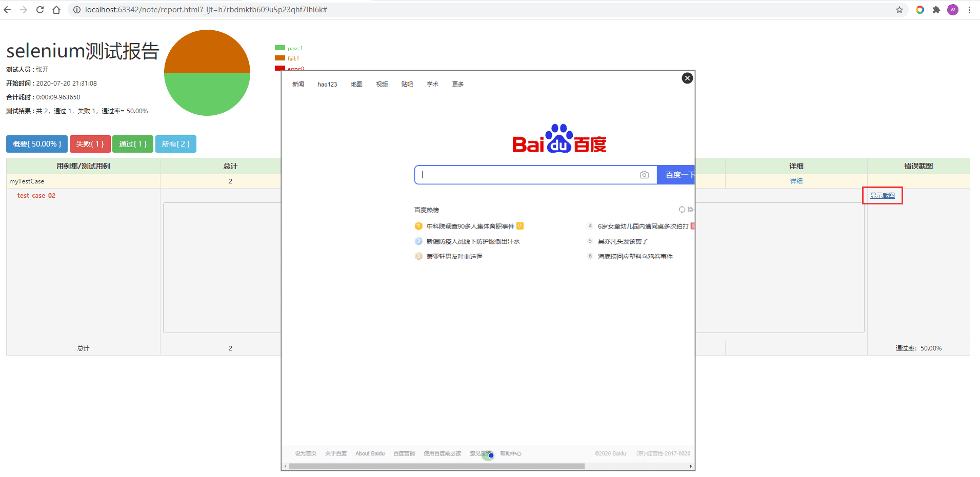Screen dimensions: 980x477
Task: Open the Chrome three-dot menu
Action: pos(969,10)
